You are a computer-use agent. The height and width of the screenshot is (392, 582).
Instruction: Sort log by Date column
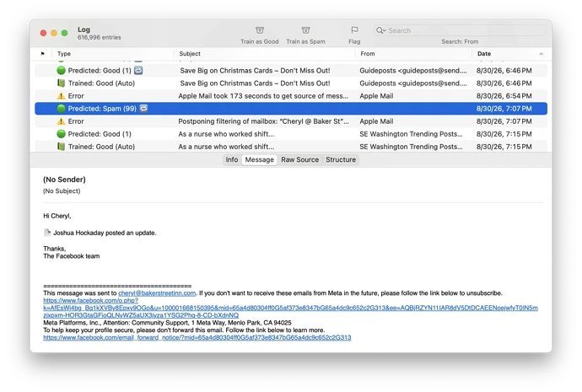(484, 54)
